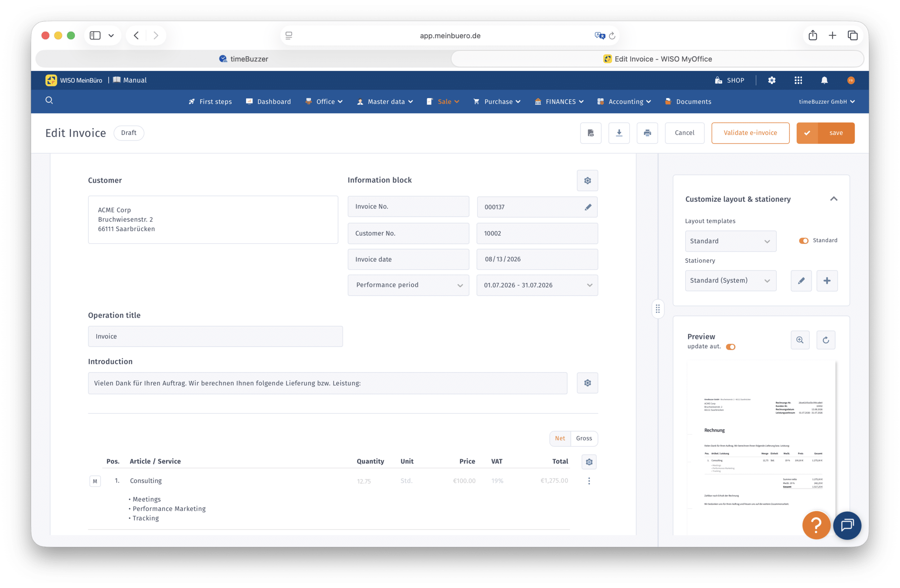Add new stationery with plus button
This screenshot has width=900, height=588.
tap(827, 280)
